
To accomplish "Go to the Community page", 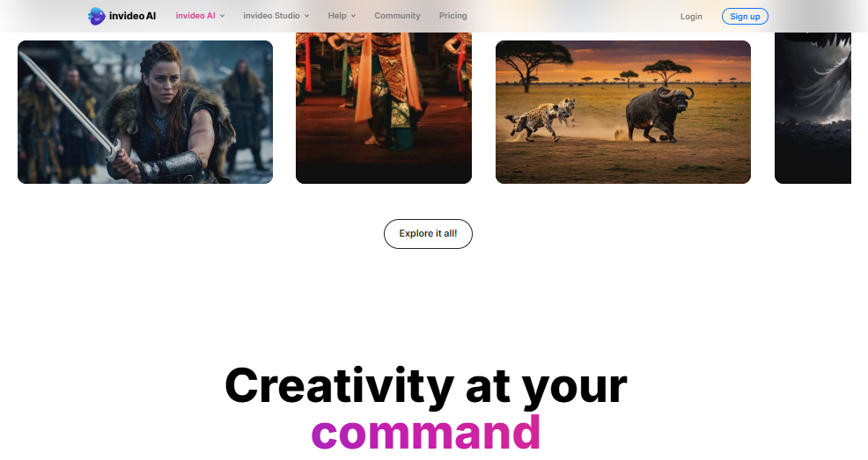I will point(397,16).
